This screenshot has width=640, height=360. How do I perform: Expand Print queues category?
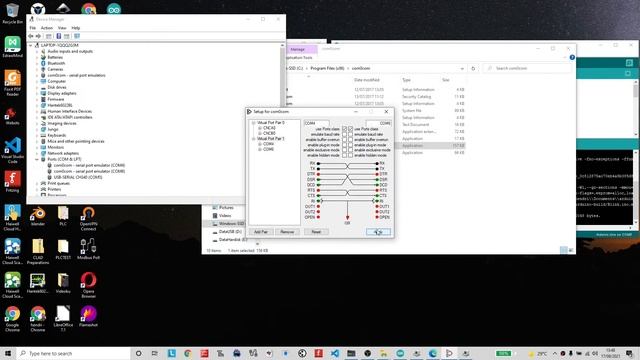[x=37, y=184]
